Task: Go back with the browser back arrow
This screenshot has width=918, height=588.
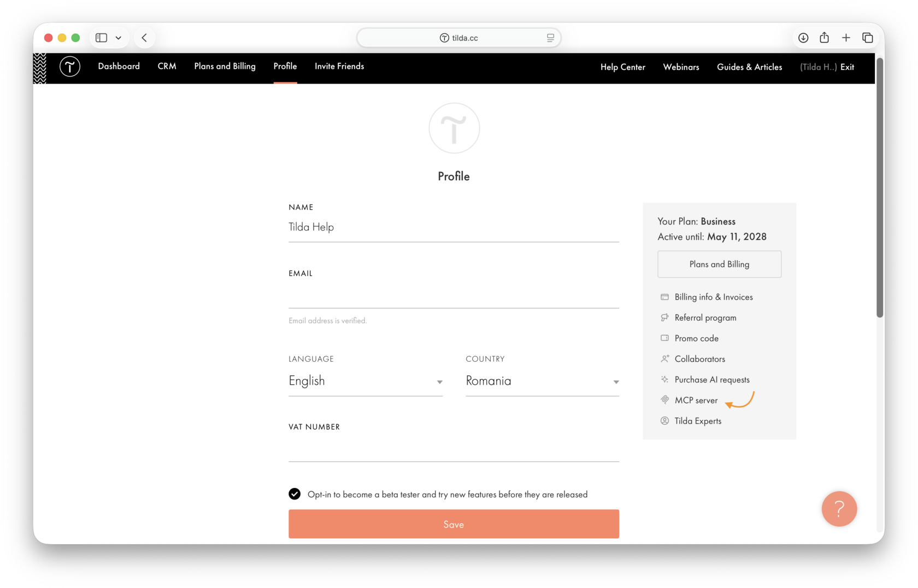Action: 144,38
